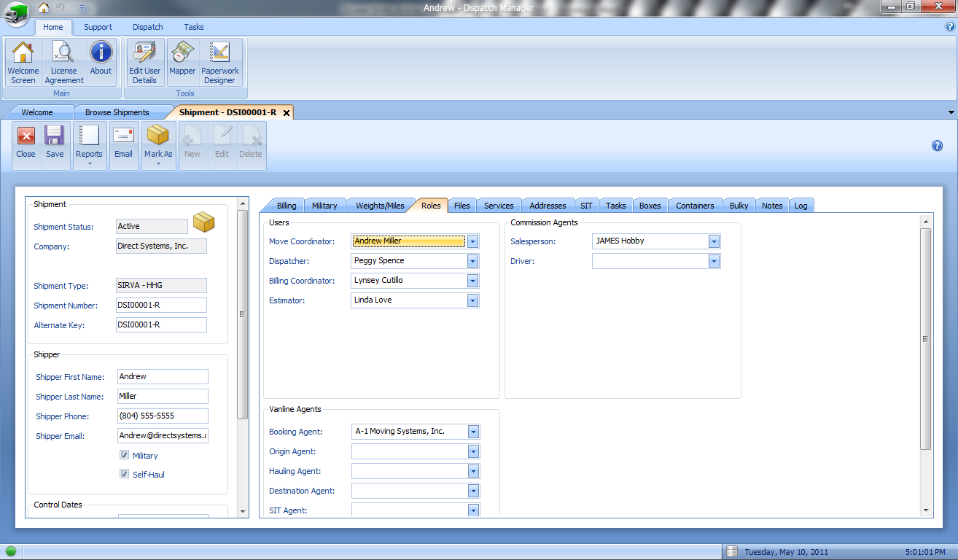Screen dimensions: 958x560
Task: Switch to the Dispatch ribbon tab
Action: tap(148, 27)
